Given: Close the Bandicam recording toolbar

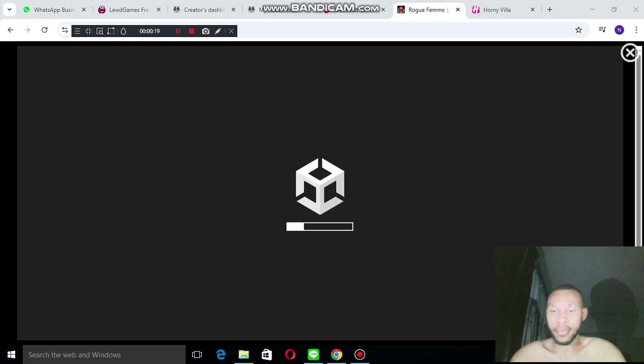Looking at the screenshot, I should (231, 31).
